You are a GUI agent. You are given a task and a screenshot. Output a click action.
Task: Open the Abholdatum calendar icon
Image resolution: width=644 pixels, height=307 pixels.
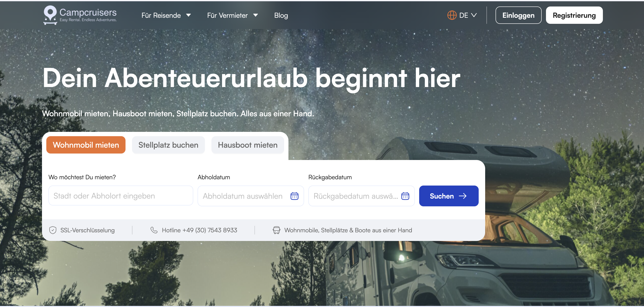click(x=294, y=196)
